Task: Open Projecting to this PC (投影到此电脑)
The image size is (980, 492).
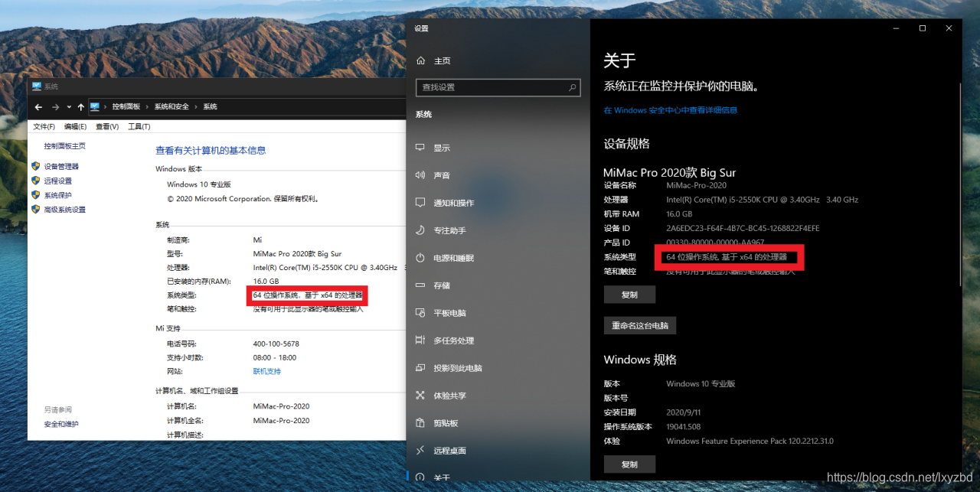Action: pos(456,367)
